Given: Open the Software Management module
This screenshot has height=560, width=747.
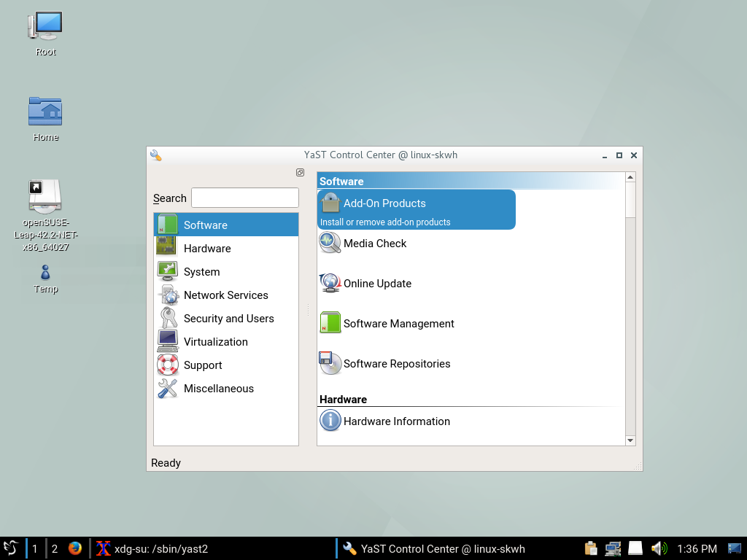Looking at the screenshot, I should pyautogui.click(x=398, y=324).
